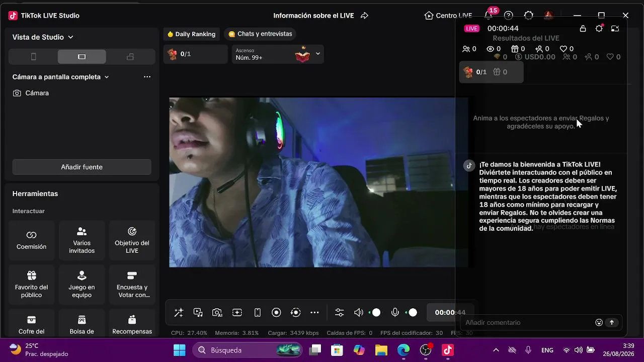The width and height of the screenshot is (644, 362).
Task: Adjust the microphone volume slider knob
Action: coord(413,313)
